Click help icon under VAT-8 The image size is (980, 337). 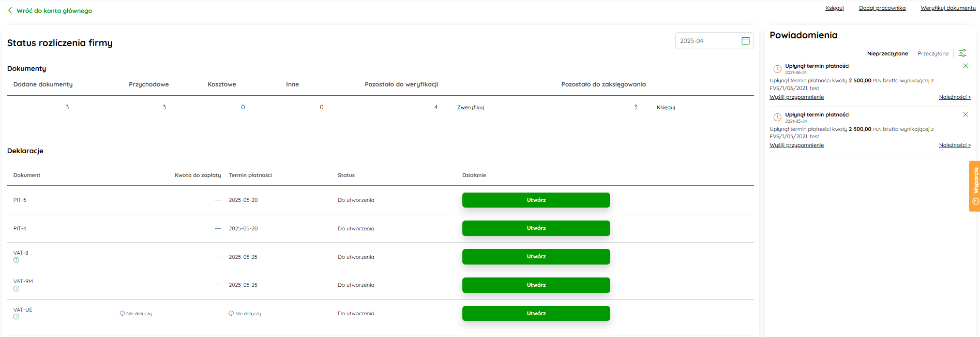[x=16, y=260]
